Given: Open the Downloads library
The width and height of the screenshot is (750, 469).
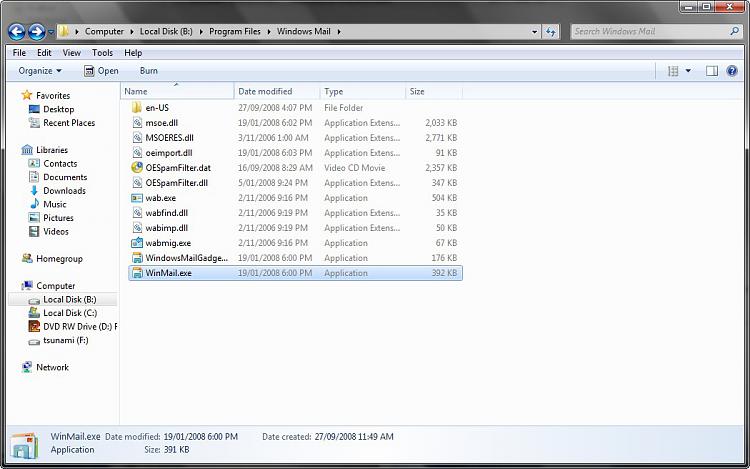Looking at the screenshot, I should pyautogui.click(x=64, y=191).
